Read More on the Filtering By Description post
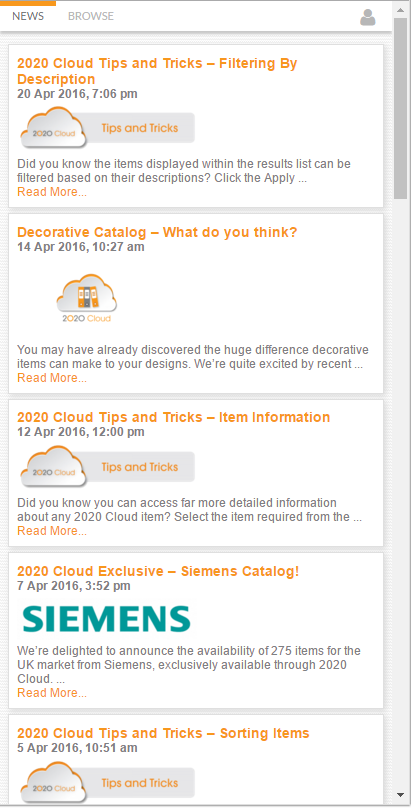This screenshot has width=411, height=808. [x=52, y=192]
